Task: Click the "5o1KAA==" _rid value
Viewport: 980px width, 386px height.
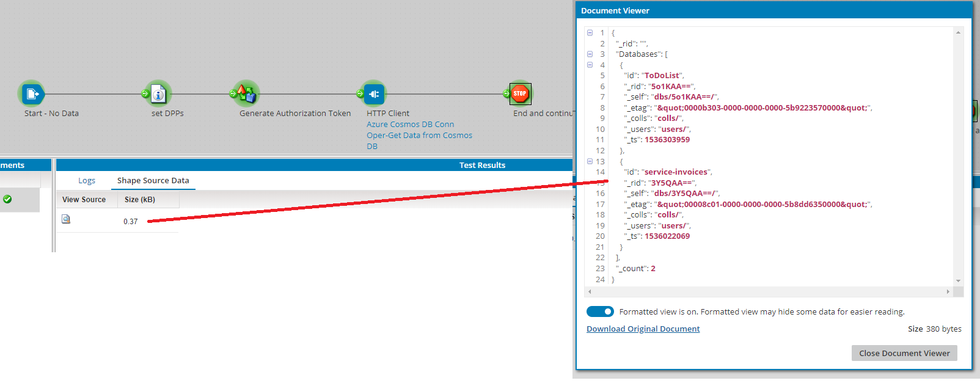Action: [x=671, y=87]
